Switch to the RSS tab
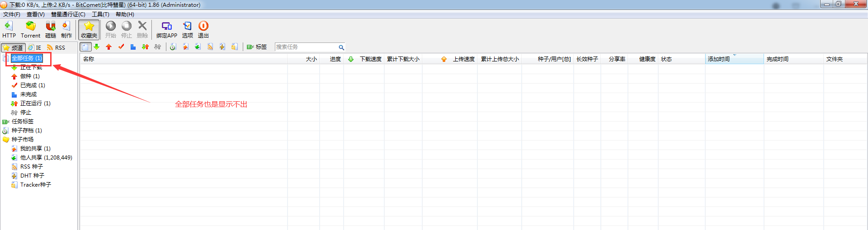The width and height of the screenshot is (868, 230). (56, 47)
